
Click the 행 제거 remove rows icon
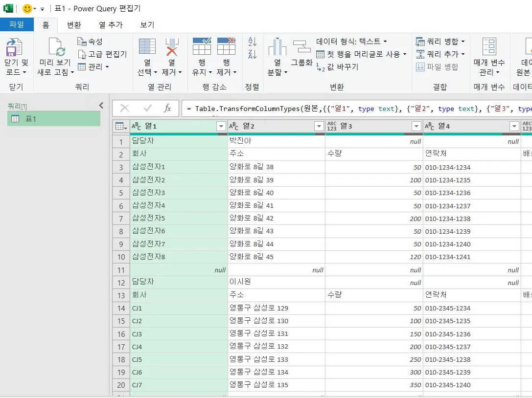pyautogui.click(x=226, y=46)
